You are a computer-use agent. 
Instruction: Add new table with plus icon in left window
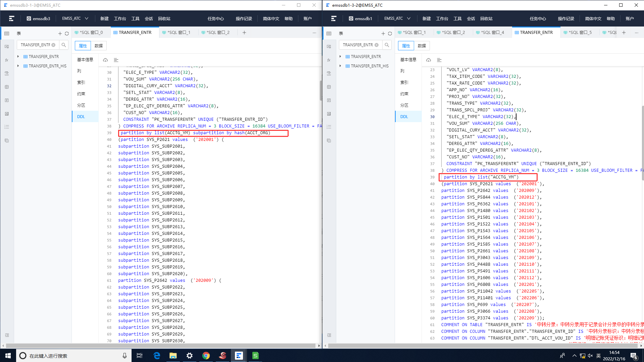point(60,34)
